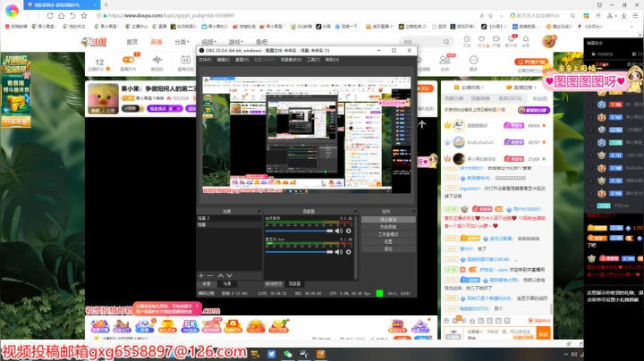Open 设置 from the OBS controls panel

[x=388, y=241]
